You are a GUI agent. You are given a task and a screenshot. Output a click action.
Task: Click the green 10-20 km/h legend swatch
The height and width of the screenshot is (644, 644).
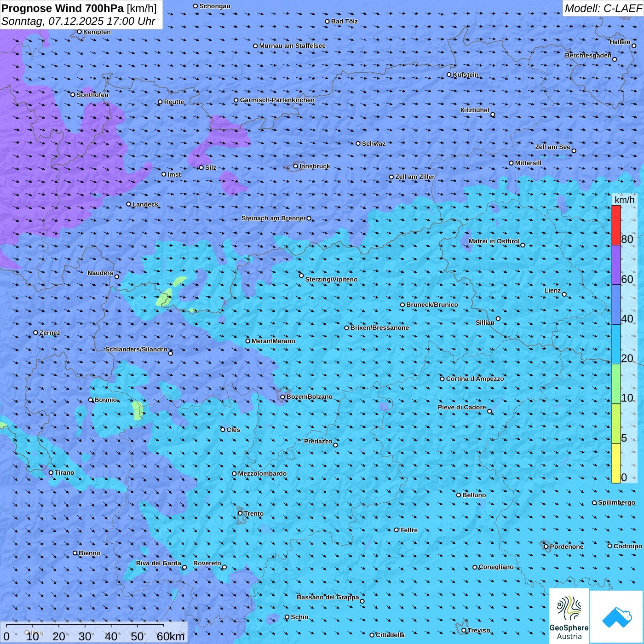point(616,384)
